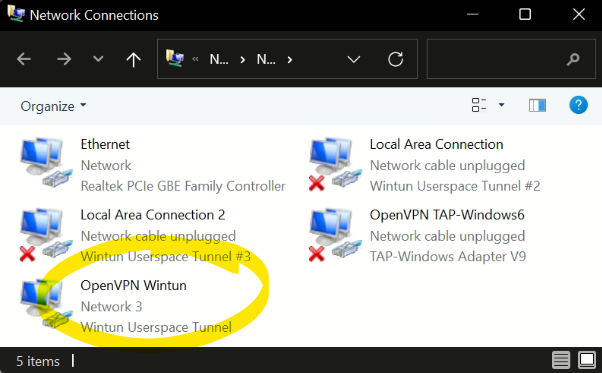Click the OpenVPN Wintun name
602x373 pixels.
[134, 286]
